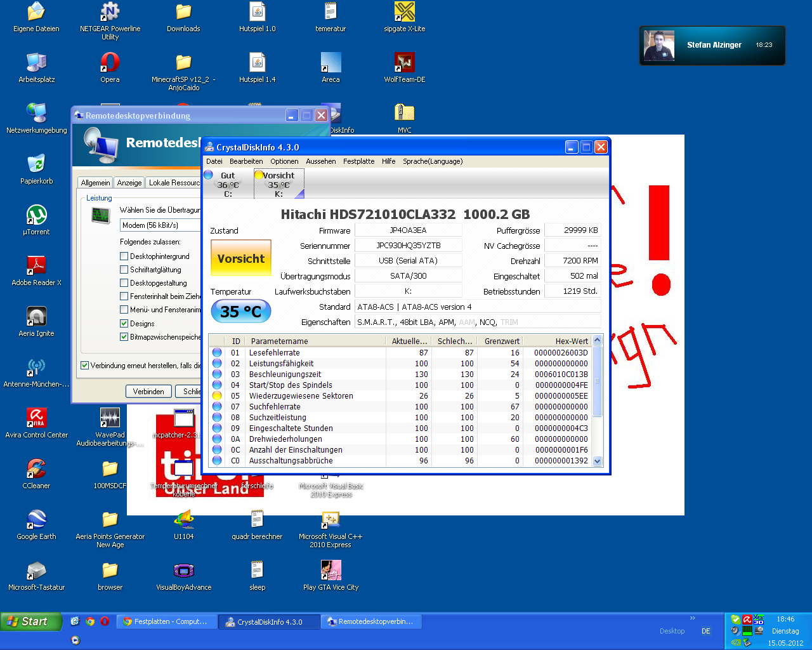The height and width of the screenshot is (650, 812).
Task: Open the connection speed Modem (56 kBit/s) dropdown
Action: coord(160,225)
